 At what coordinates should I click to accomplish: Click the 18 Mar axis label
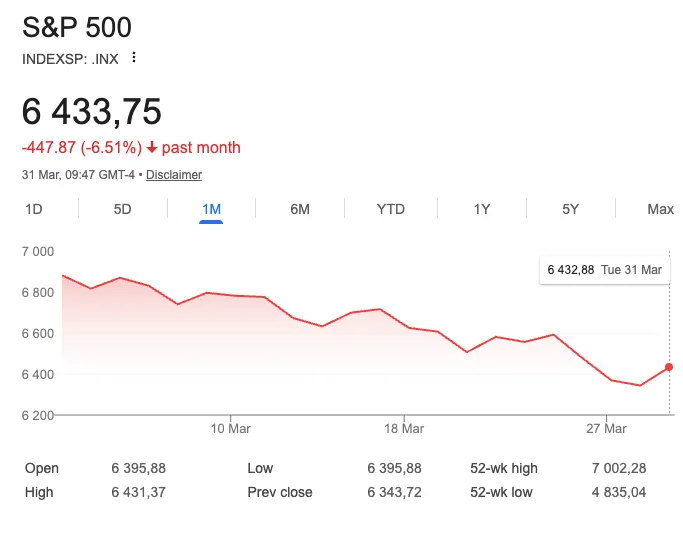point(404,429)
